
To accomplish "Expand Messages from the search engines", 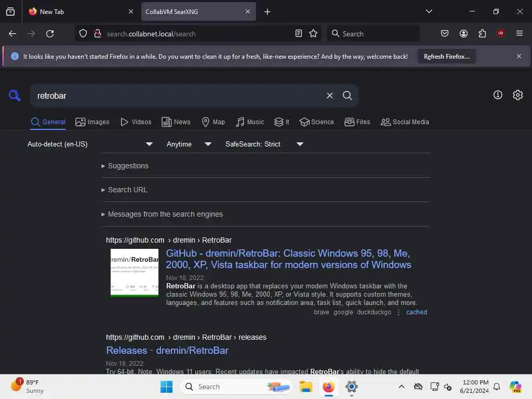I will click(x=162, y=215).
